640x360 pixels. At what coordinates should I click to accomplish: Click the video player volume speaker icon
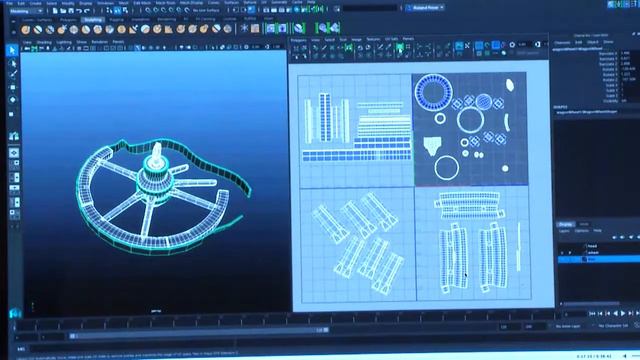624,356
